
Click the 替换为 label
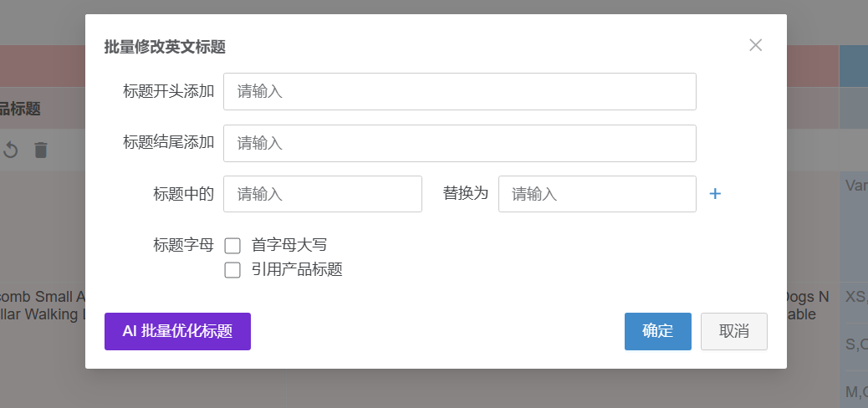coord(466,193)
